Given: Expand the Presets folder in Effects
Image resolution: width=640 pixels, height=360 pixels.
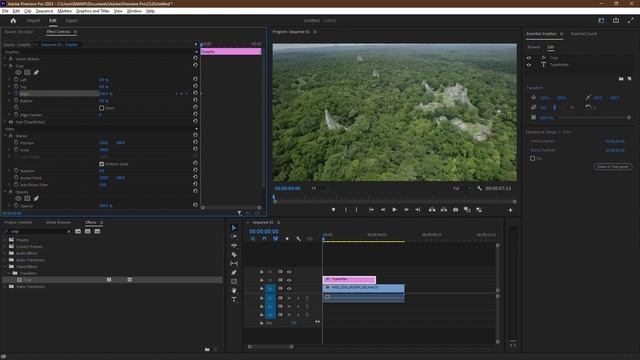Looking at the screenshot, I should click(x=5, y=240).
